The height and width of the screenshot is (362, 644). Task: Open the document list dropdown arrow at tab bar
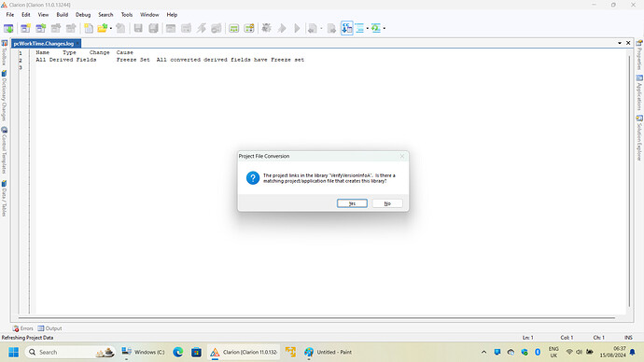(620, 43)
